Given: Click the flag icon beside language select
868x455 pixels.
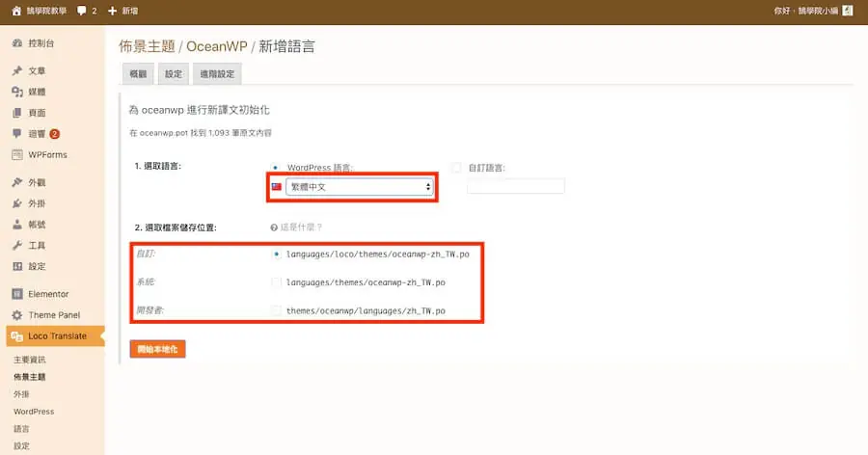Looking at the screenshot, I should click(276, 187).
